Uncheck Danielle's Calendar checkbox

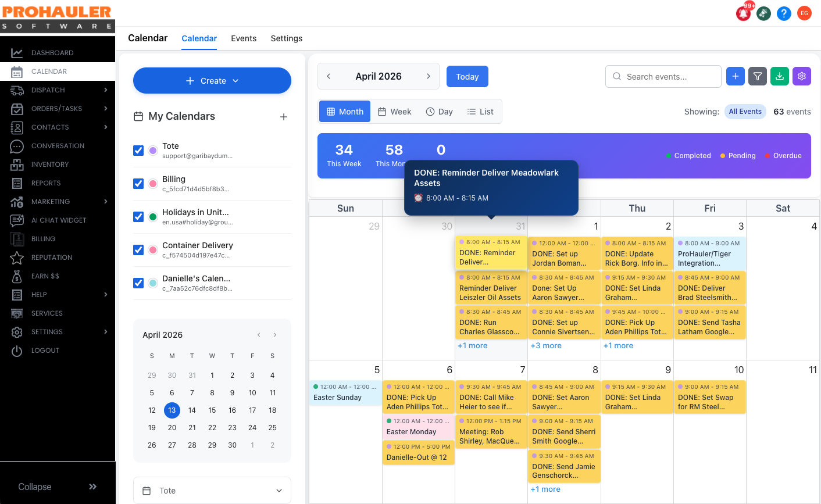coord(138,283)
